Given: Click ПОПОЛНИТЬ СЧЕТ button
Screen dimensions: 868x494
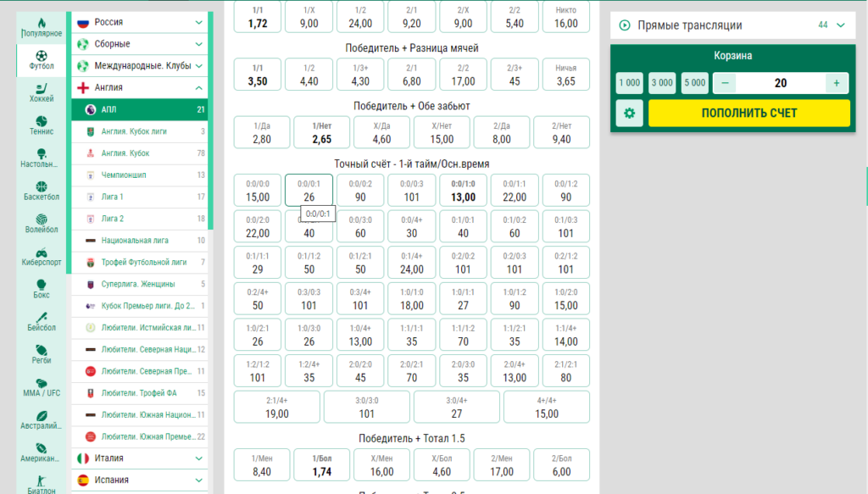Looking at the screenshot, I should point(749,113).
